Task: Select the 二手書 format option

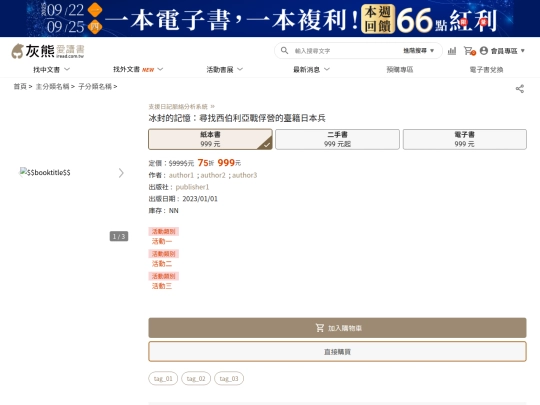Action: point(338,139)
